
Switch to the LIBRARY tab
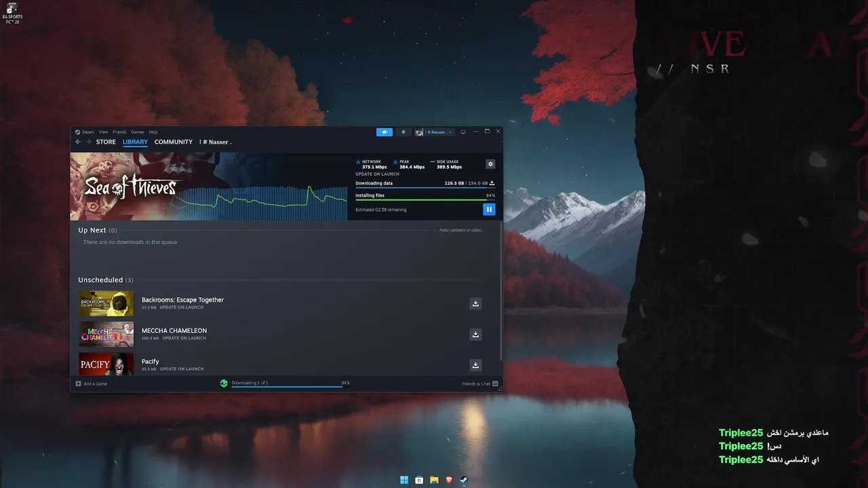tap(135, 142)
